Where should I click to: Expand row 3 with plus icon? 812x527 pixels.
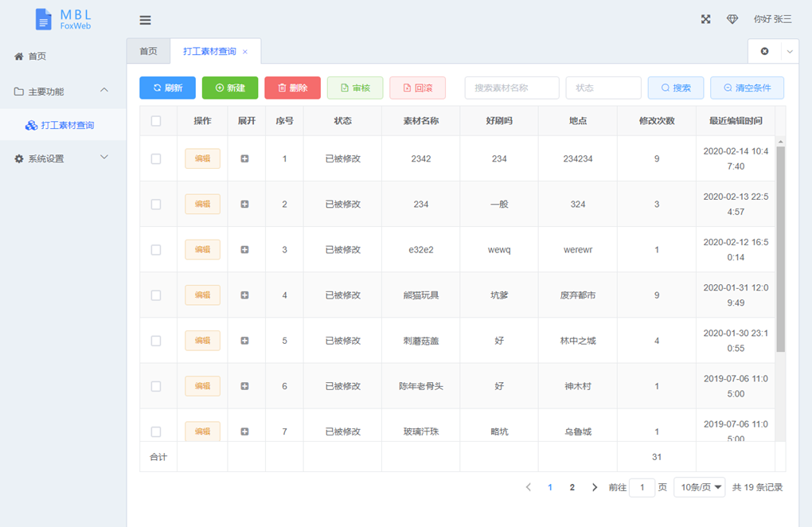point(245,250)
